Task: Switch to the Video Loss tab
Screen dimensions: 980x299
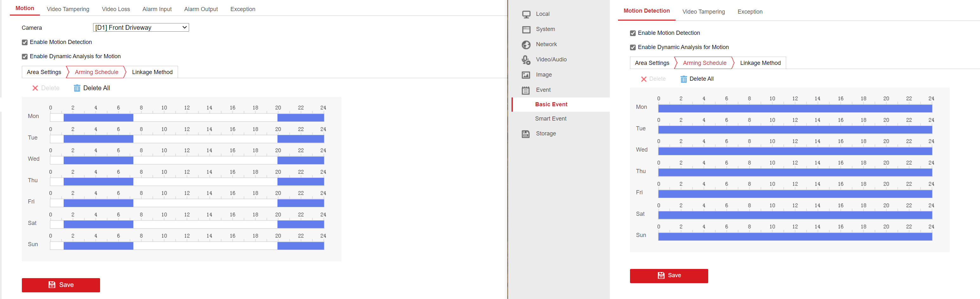Action: pyautogui.click(x=116, y=9)
